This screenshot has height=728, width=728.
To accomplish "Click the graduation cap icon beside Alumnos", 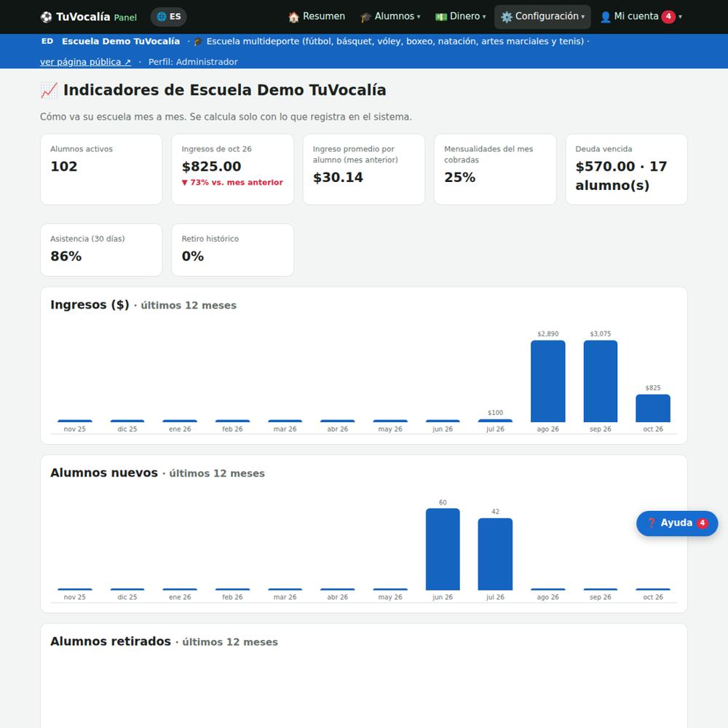I will [366, 17].
